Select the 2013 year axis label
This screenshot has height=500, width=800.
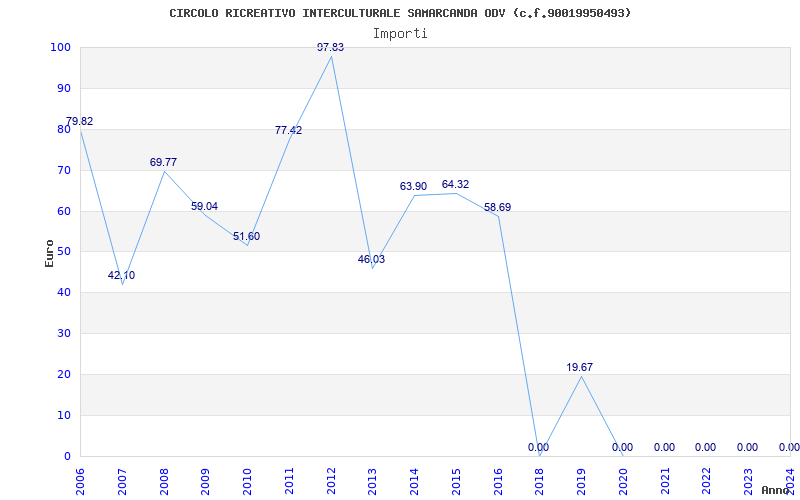point(373,481)
